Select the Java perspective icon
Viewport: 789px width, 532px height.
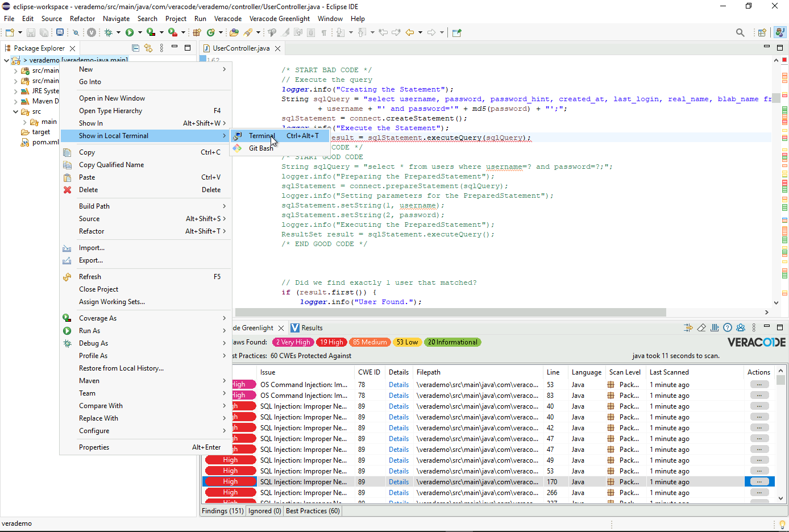780,32
